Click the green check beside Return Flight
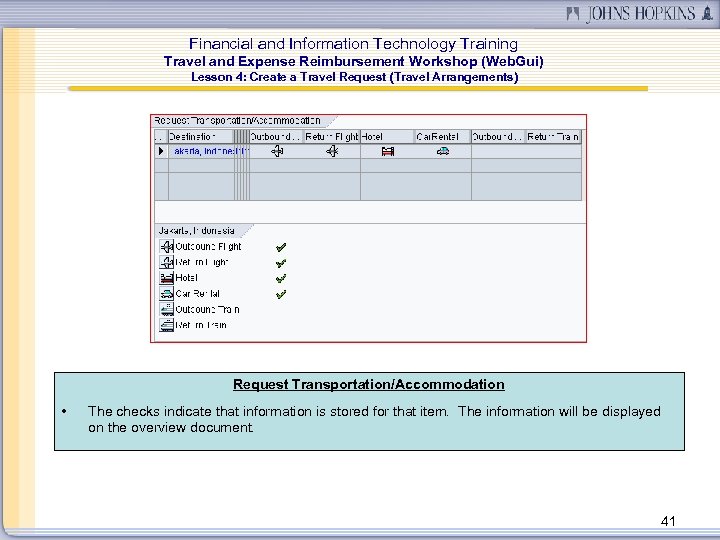This screenshot has height=540, width=720. click(281, 263)
